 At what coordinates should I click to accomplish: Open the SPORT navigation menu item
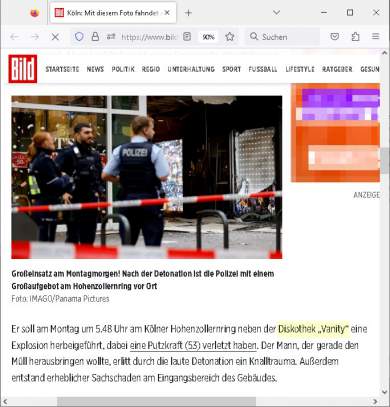pyautogui.click(x=231, y=69)
